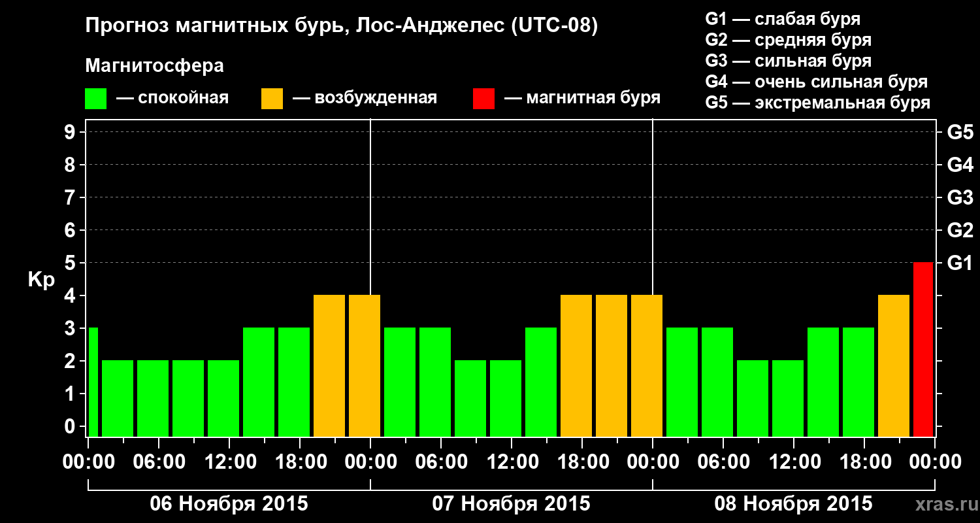Click the orange bar spanning midnight 06–07 Ноября

click(365, 365)
